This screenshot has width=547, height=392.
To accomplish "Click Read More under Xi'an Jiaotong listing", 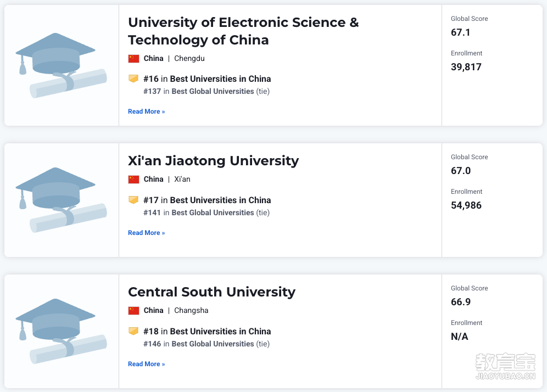I will coord(147,233).
